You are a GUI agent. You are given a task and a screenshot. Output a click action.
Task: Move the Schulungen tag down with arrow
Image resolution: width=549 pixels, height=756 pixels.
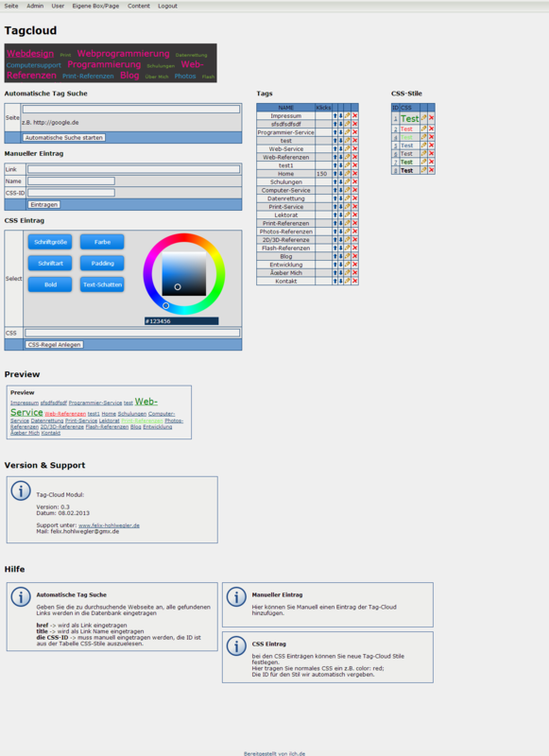tap(340, 181)
